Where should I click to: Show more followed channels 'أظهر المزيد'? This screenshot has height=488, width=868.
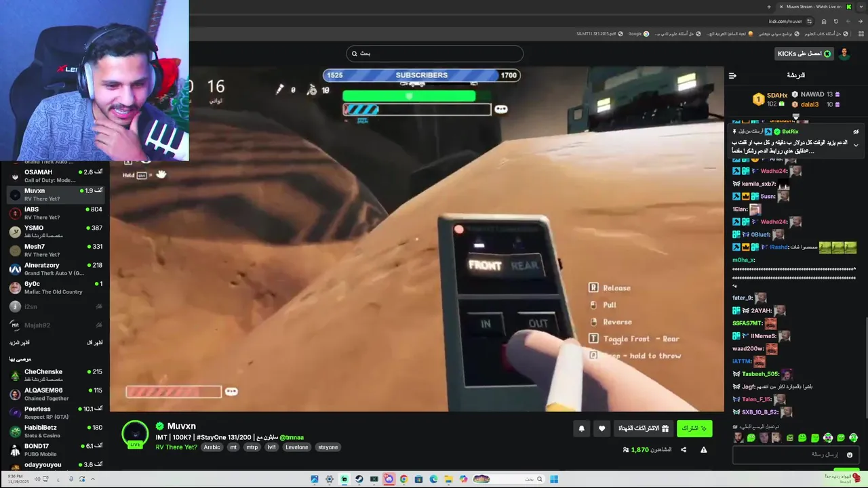19,343
